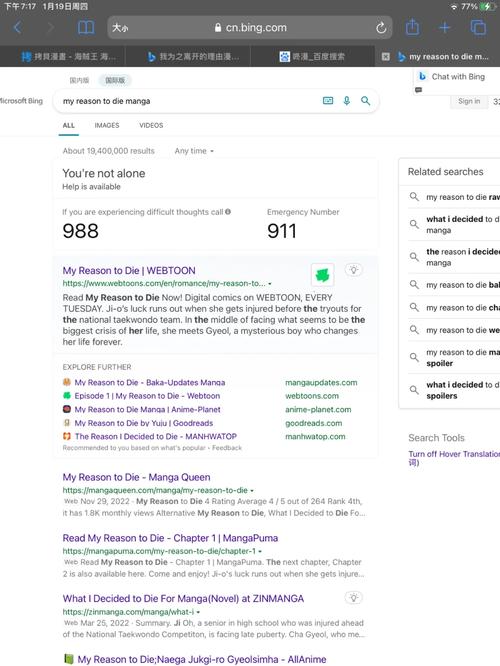The image size is (500, 666).
Task: Select the 国际版 toggle
Action: (115, 80)
